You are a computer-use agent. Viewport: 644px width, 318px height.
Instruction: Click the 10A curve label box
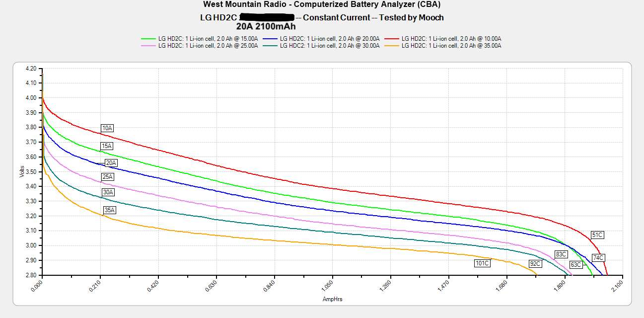click(107, 128)
